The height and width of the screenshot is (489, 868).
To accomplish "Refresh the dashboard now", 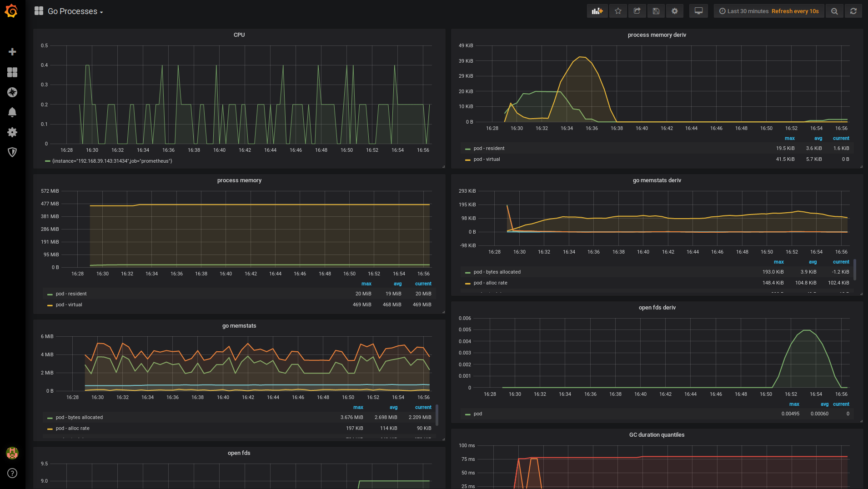I will (853, 11).
